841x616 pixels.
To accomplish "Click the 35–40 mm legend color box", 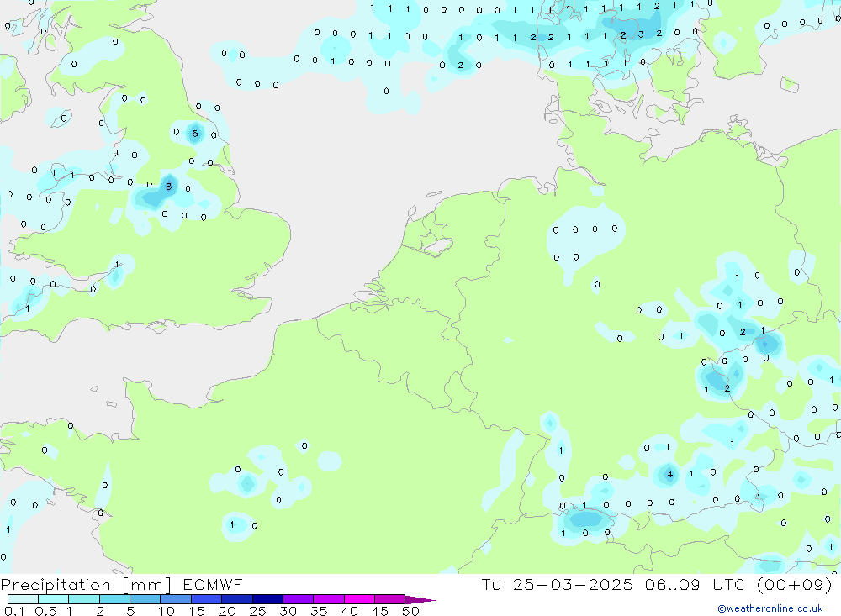I will coord(328,599).
